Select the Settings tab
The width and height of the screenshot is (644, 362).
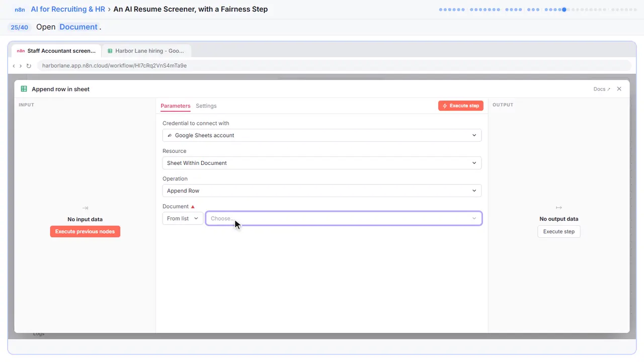(x=206, y=106)
